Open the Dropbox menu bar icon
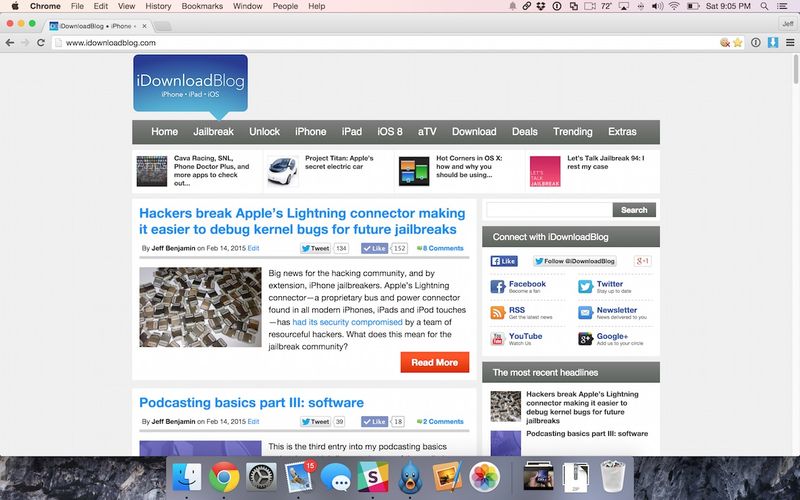Screen dimensions: 800x500 [x=541, y=6]
